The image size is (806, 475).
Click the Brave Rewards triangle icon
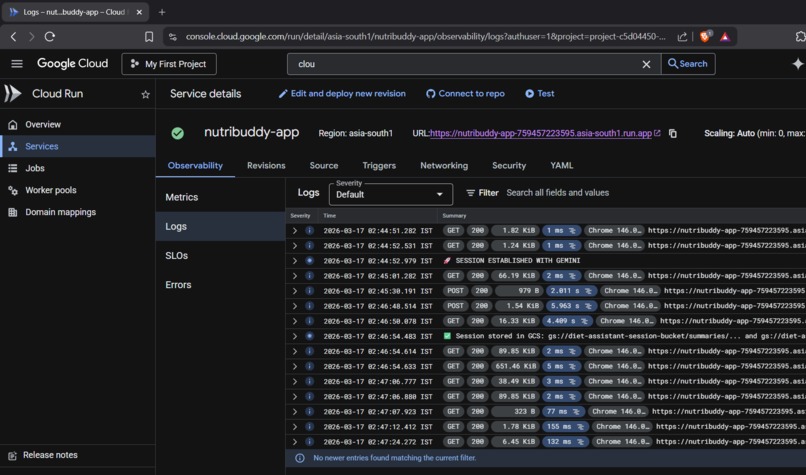click(725, 36)
